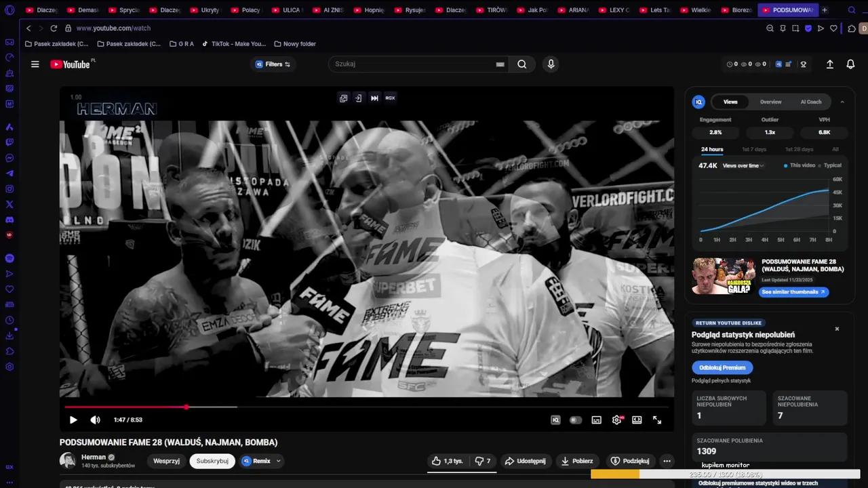Open the on-screen keyboard icon in search
The height and width of the screenshot is (488, 868).
point(500,64)
